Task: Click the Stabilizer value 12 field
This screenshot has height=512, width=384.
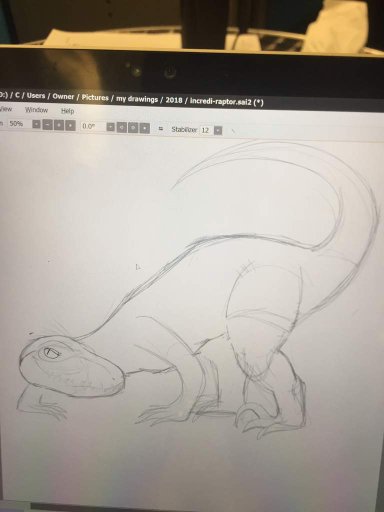Action: [206, 130]
